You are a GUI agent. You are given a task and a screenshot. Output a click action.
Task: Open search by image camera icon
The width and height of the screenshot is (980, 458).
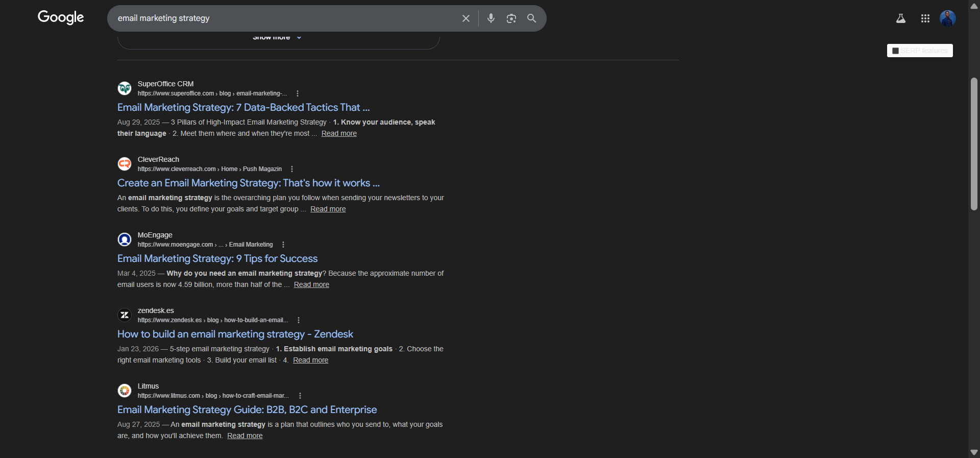(511, 18)
